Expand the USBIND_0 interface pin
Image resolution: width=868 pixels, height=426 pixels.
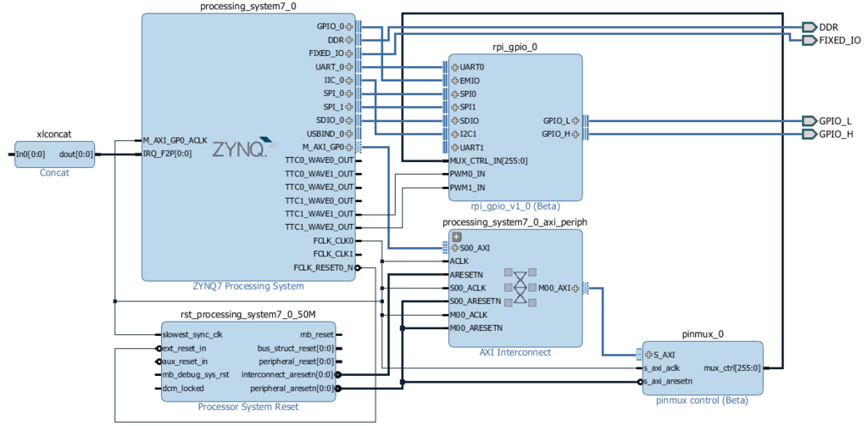click(x=348, y=134)
